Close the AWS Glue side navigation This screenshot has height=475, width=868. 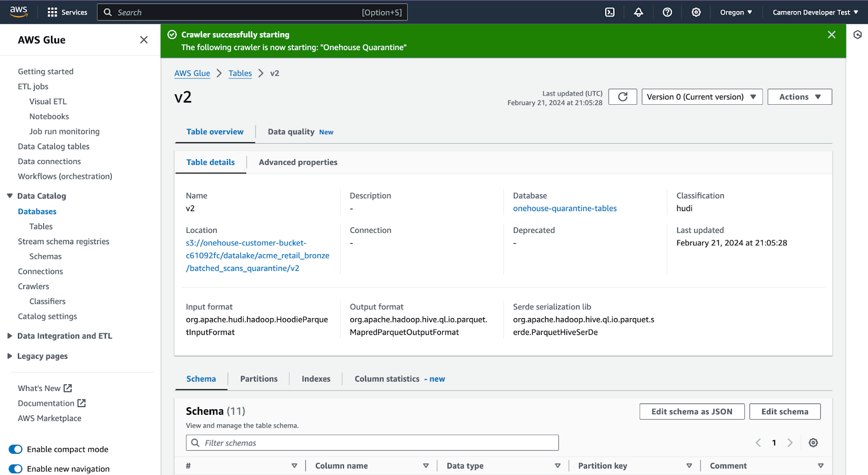(x=144, y=40)
